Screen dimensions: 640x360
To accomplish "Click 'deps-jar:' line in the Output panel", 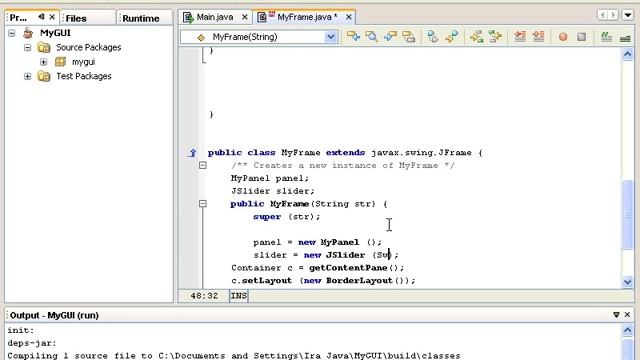I will click(32, 343).
